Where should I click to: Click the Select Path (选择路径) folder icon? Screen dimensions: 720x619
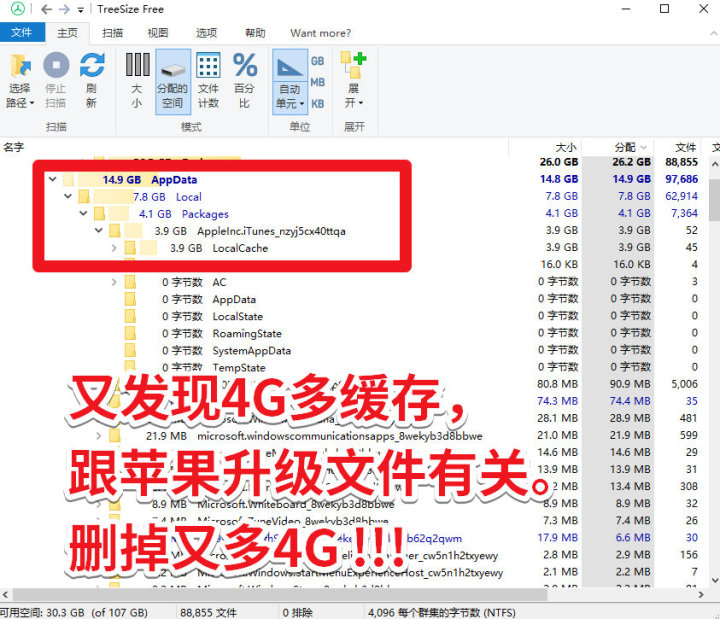(20, 66)
